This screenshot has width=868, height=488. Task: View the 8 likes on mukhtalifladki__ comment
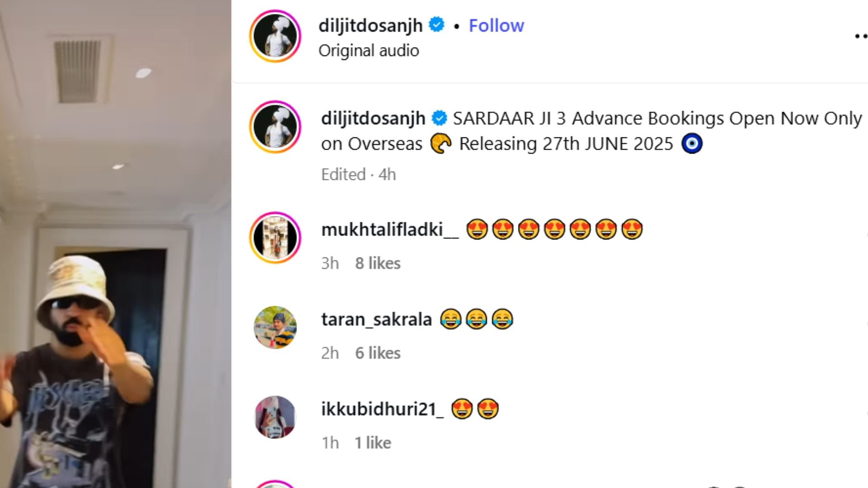(x=377, y=263)
